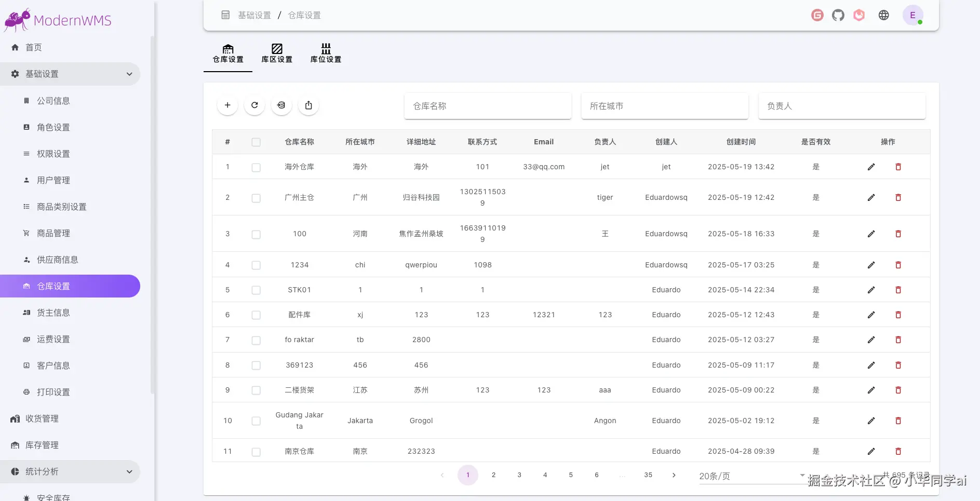This screenshot has width=980, height=501.
Task: Delete the 海外仓库 row
Action: point(898,167)
